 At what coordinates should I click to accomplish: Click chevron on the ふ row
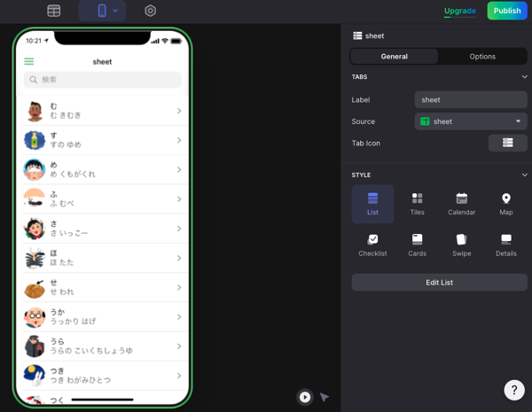[x=179, y=199]
